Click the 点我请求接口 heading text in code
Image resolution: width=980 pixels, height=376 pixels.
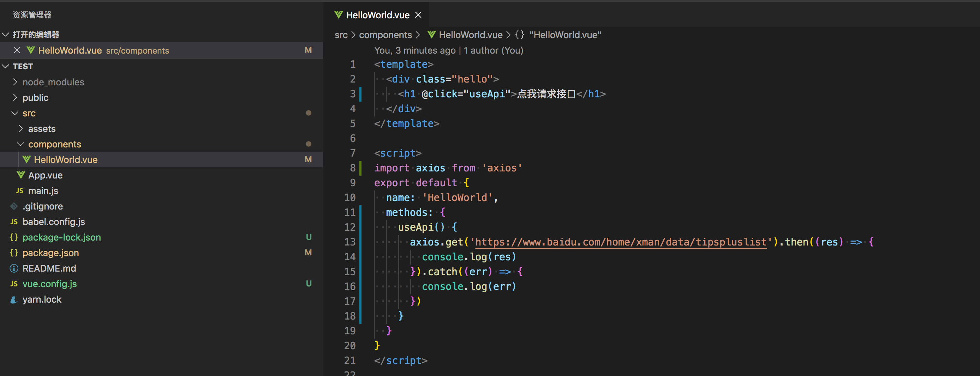tap(546, 94)
